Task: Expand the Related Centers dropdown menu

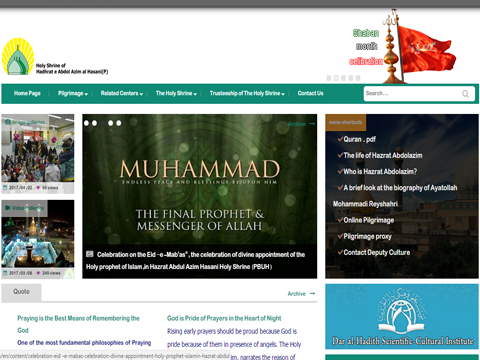Action: 122,93
